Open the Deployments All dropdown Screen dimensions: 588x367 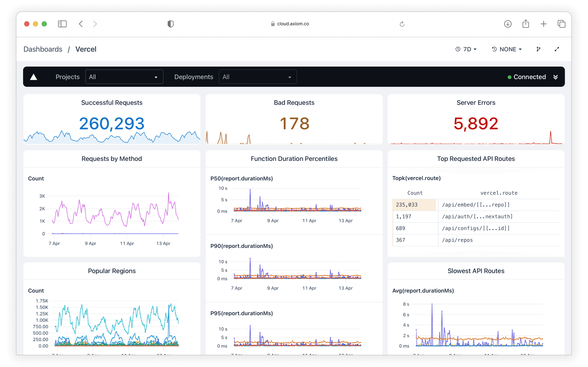(258, 77)
